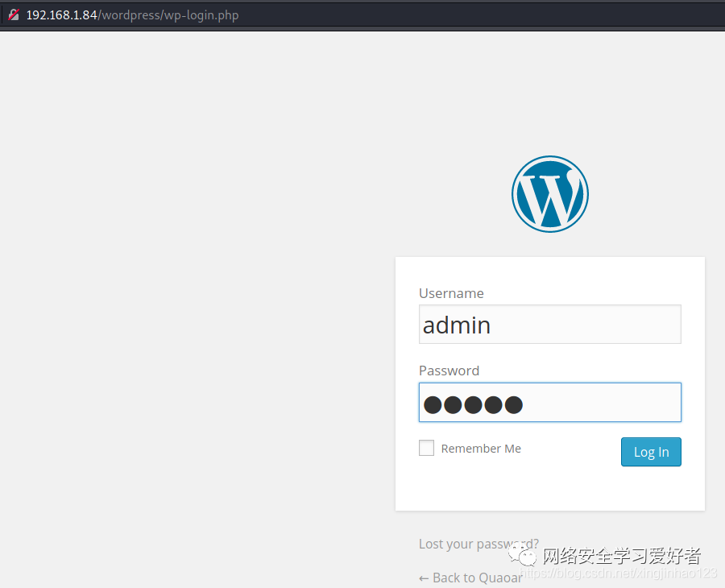725x588 pixels.
Task: Click the WordPress logo
Action: coord(549,194)
